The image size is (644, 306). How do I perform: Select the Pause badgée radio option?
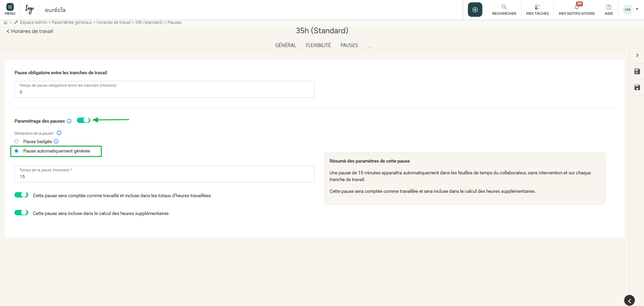click(x=16, y=141)
